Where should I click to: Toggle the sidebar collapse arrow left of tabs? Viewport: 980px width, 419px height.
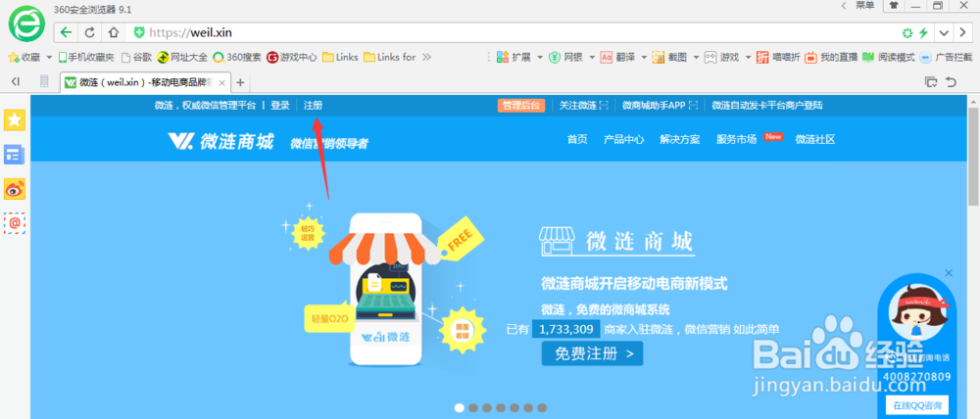[x=16, y=81]
